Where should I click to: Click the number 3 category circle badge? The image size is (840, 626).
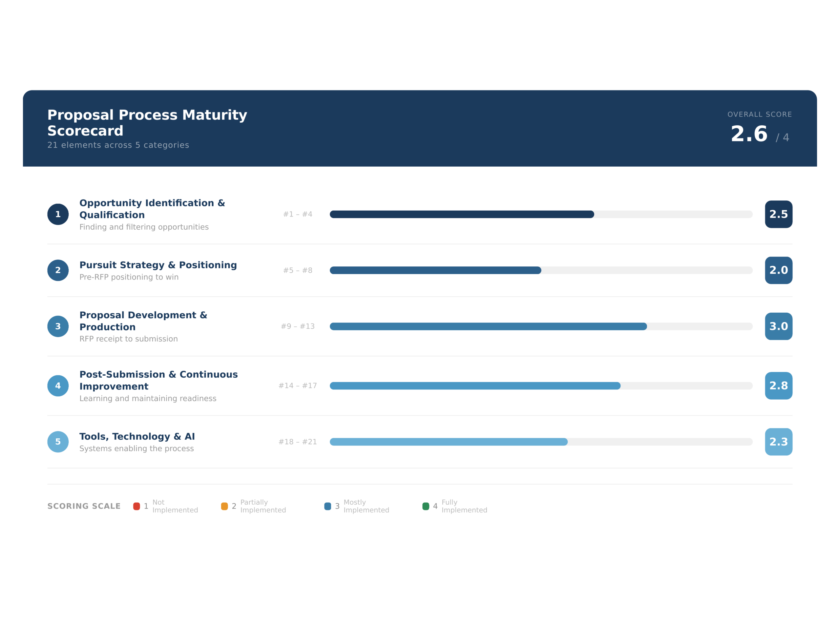58,326
